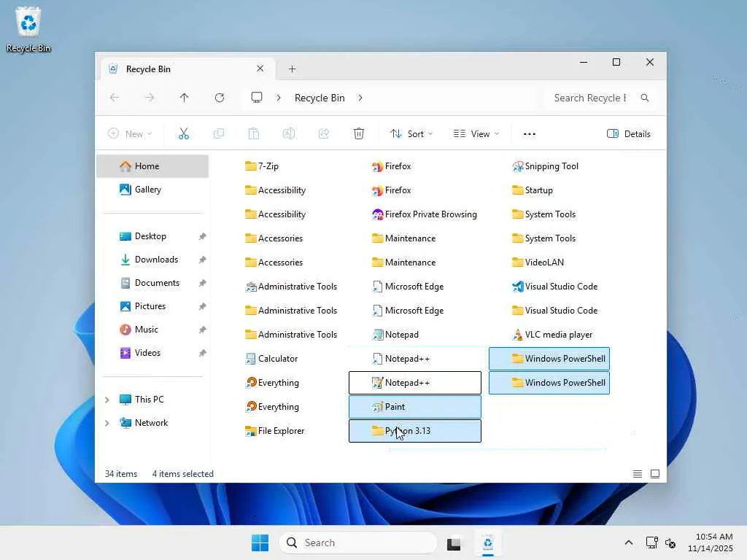This screenshot has width=747, height=560.
Task: Select the VLC media player item
Action: (552, 335)
